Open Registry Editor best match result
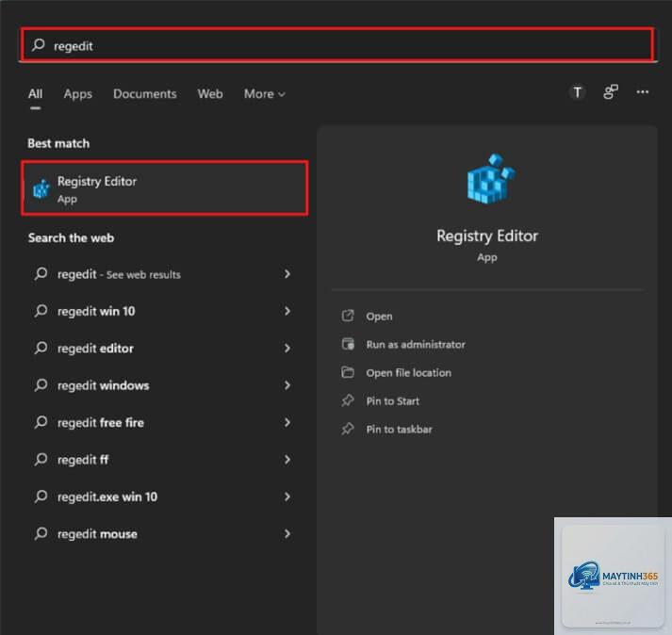Image resolution: width=672 pixels, height=635 pixels. pyautogui.click(x=165, y=188)
